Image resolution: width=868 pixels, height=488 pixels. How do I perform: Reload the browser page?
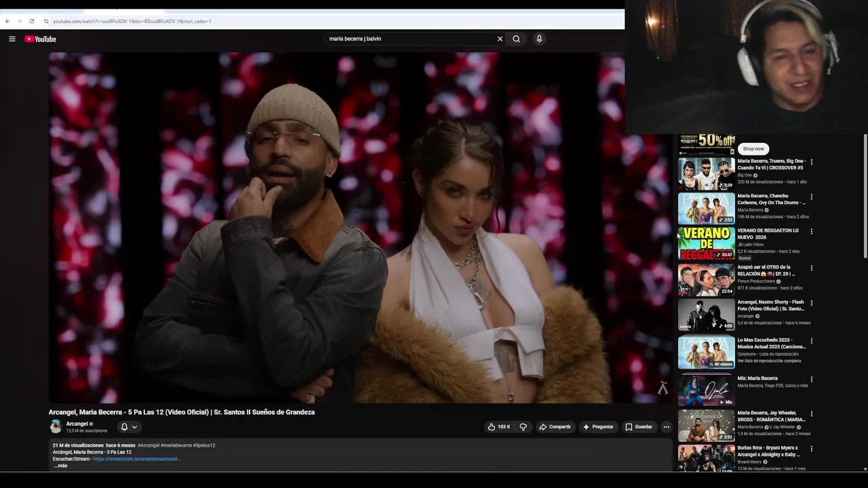(31, 21)
